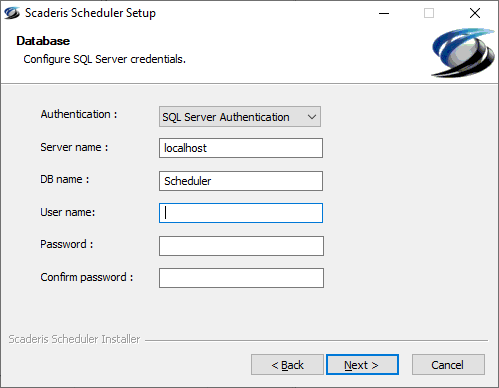Close the Scaderis Scheduler Setup window
The image size is (499, 388).
click(475, 13)
